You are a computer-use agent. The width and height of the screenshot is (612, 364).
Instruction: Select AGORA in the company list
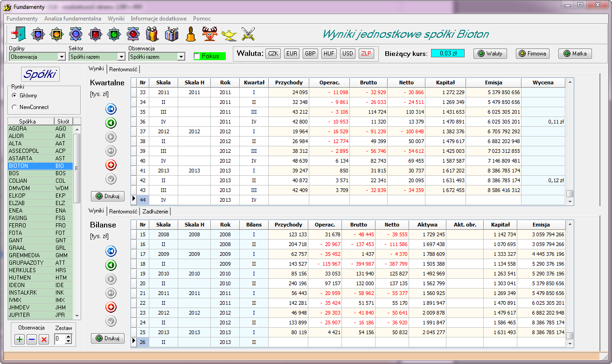click(40, 129)
